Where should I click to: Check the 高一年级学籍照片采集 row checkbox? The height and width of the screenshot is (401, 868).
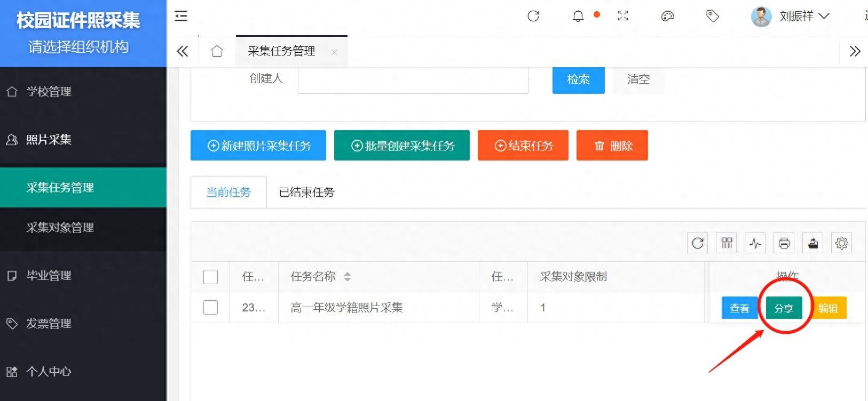pos(210,308)
